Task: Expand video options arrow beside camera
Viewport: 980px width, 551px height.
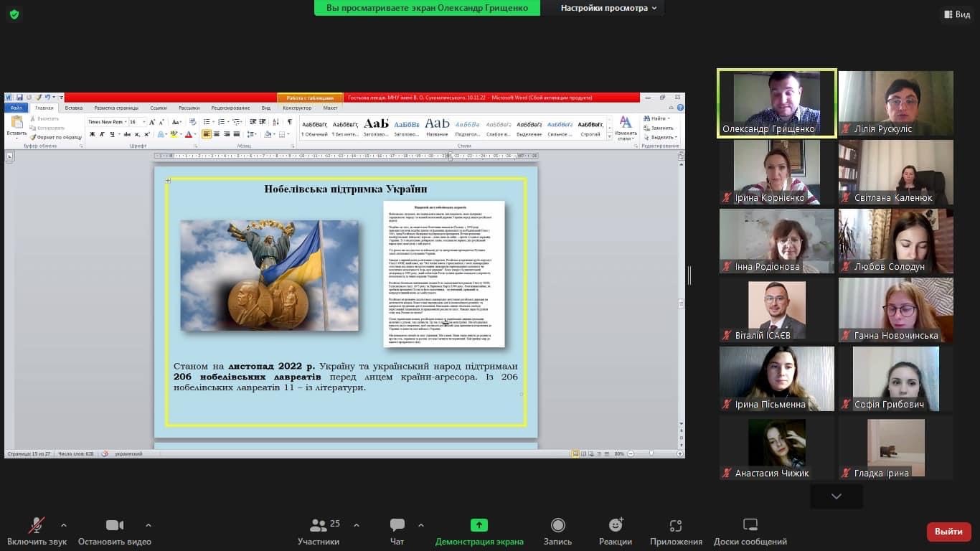Action: (149, 525)
